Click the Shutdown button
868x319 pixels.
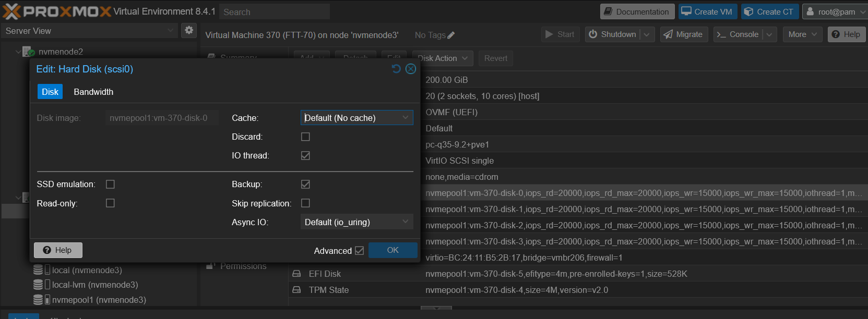coord(613,34)
